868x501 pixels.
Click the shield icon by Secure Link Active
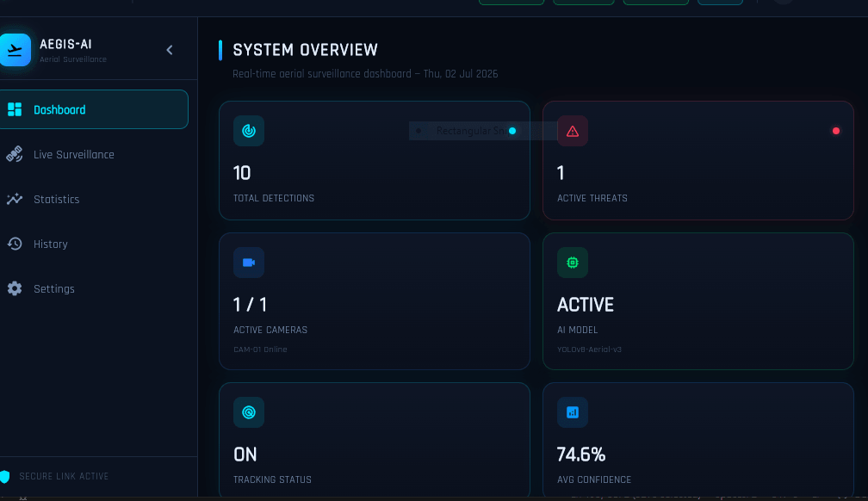tap(5, 477)
